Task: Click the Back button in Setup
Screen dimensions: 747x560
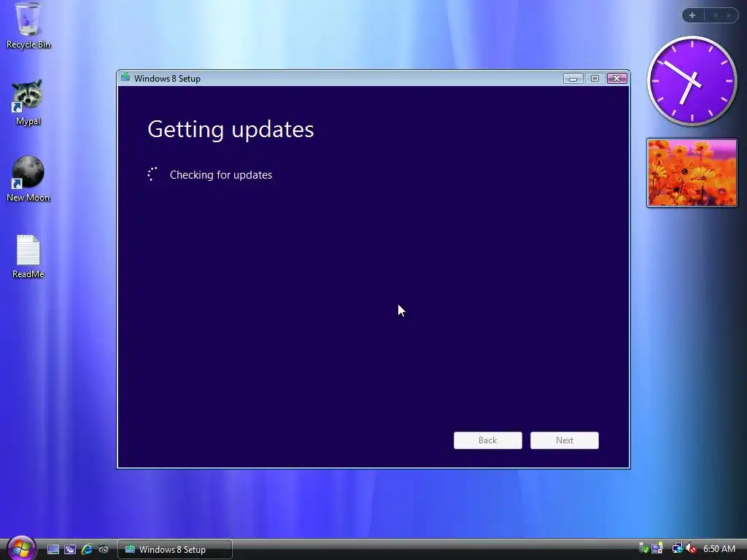Action: point(488,440)
